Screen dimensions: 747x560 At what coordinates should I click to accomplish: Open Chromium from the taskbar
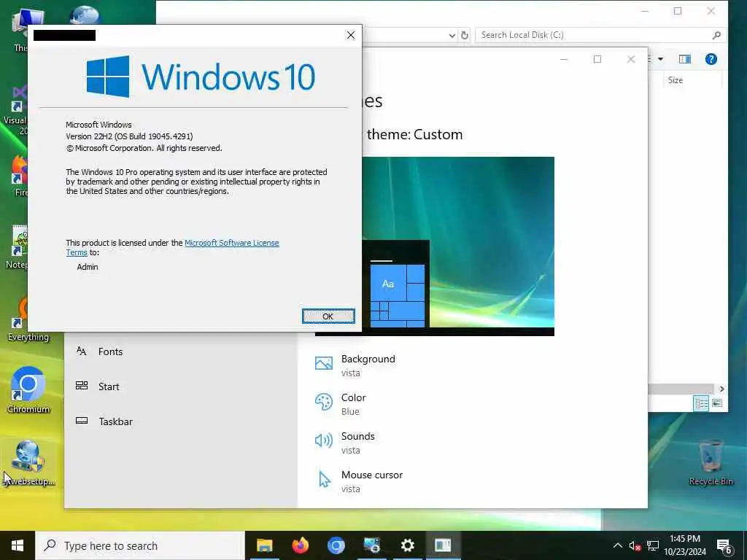click(336, 545)
